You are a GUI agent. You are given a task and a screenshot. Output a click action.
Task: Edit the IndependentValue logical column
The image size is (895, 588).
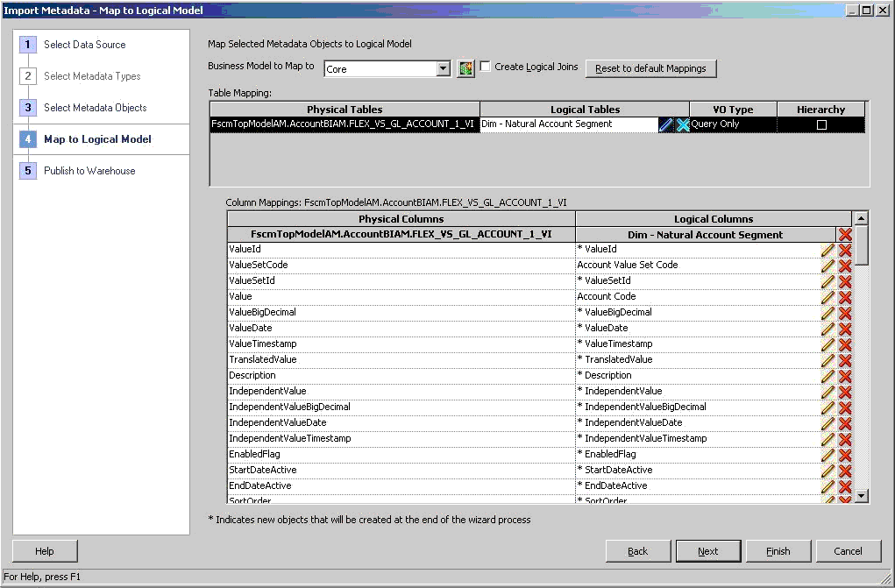(828, 392)
